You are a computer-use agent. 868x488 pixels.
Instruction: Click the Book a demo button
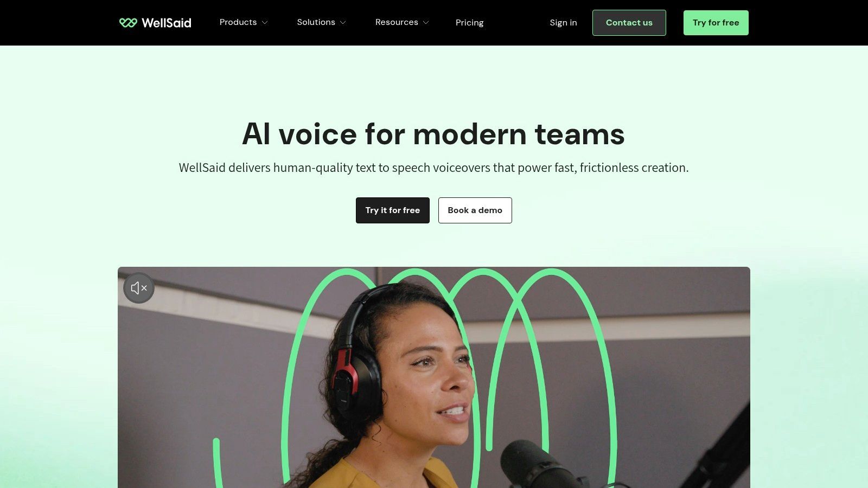coord(475,210)
